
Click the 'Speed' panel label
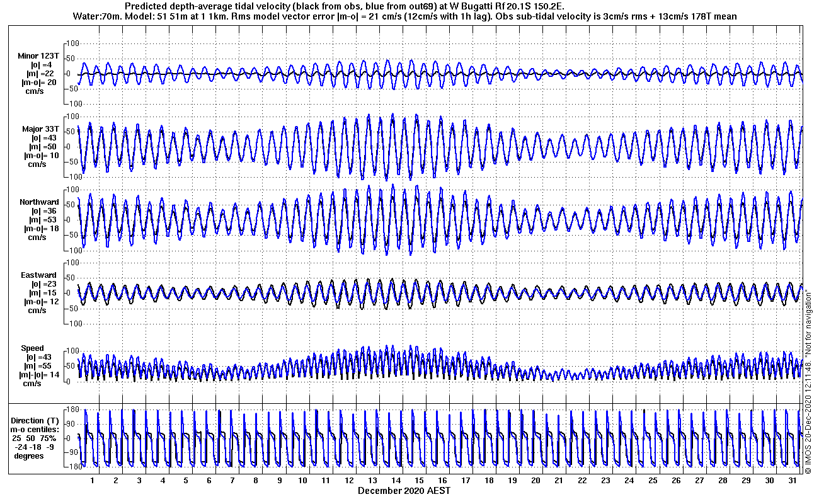(x=33, y=348)
